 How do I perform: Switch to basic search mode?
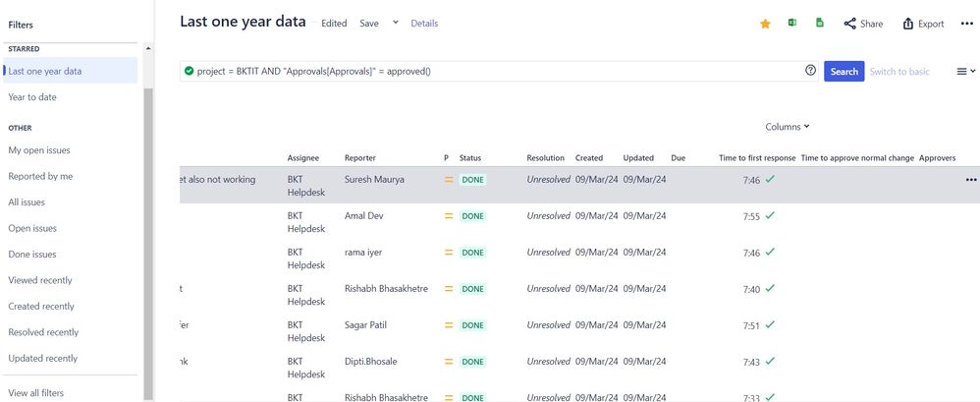(x=899, y=72)
